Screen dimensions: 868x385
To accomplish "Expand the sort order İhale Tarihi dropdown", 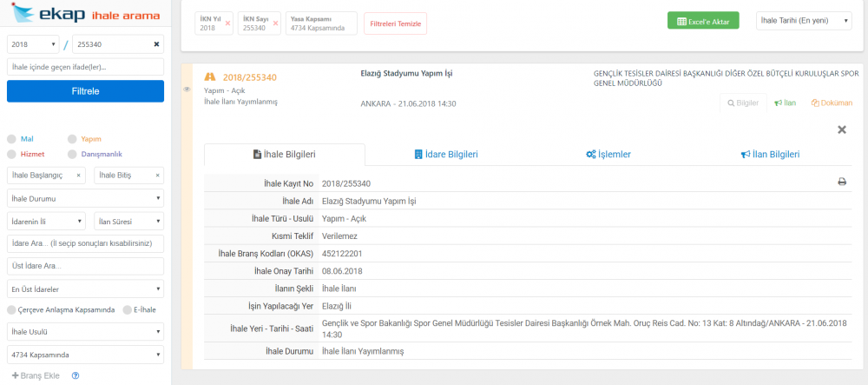I will (x=804, y=21).
